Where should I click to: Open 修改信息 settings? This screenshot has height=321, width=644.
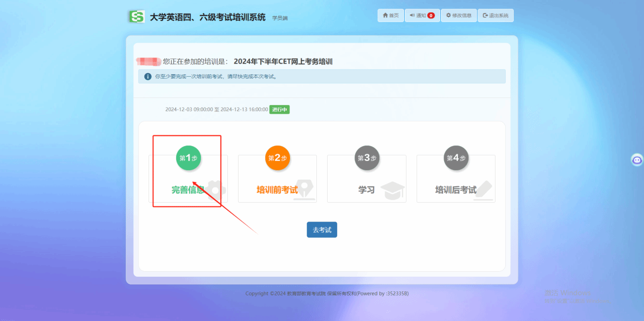[458, 16]
